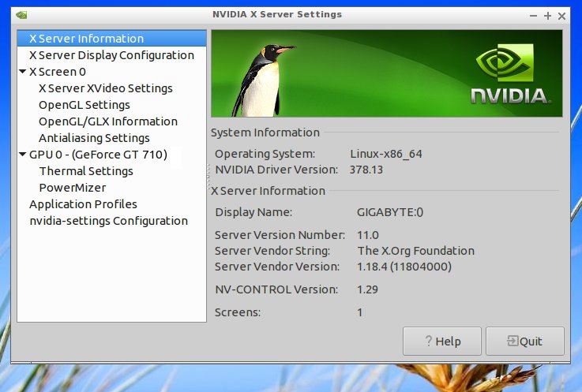582x392 pixels.
Task: Click the NVIDIA Driver Version label
Action: pyautogui.click(x=276, y=170)
